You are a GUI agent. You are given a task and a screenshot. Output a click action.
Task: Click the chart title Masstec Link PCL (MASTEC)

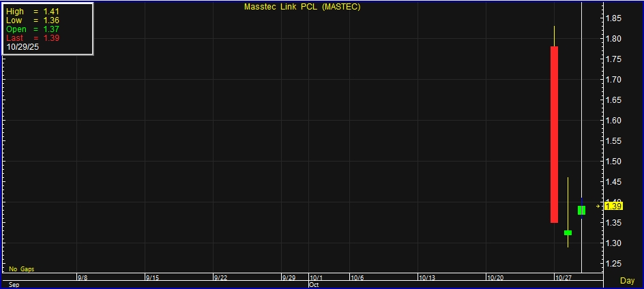(x=302, y=7)
